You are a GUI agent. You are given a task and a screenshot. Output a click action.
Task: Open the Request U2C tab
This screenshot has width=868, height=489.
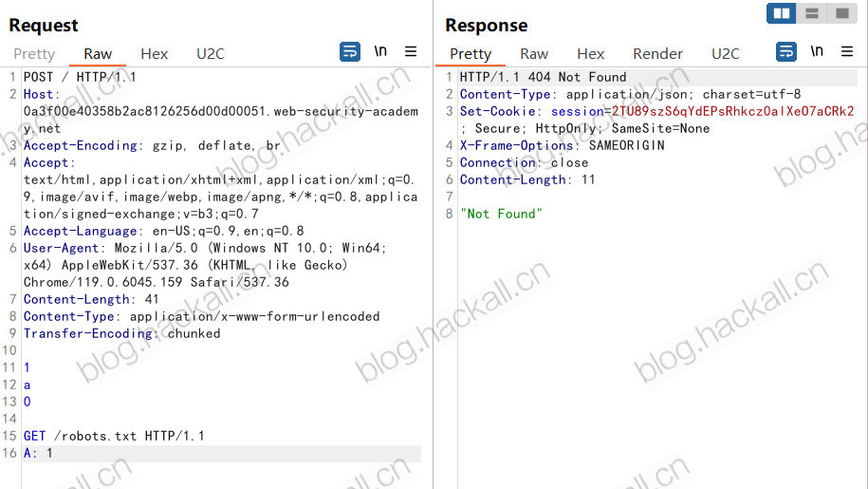pos(211,54)
